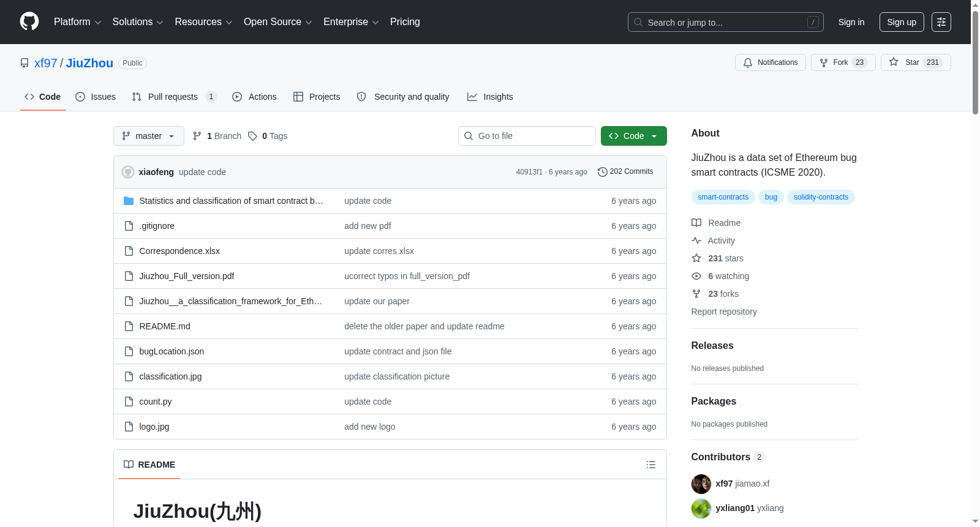This screenshot has height=527, width=980.
Task: Focus the Go to file input
Action: (527, 136)
